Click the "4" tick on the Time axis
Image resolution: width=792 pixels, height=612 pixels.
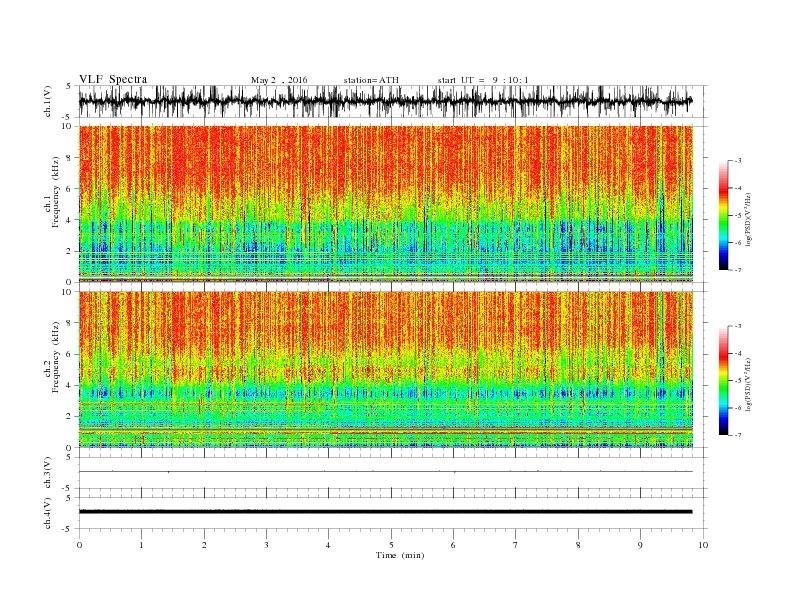coord(328,545)
